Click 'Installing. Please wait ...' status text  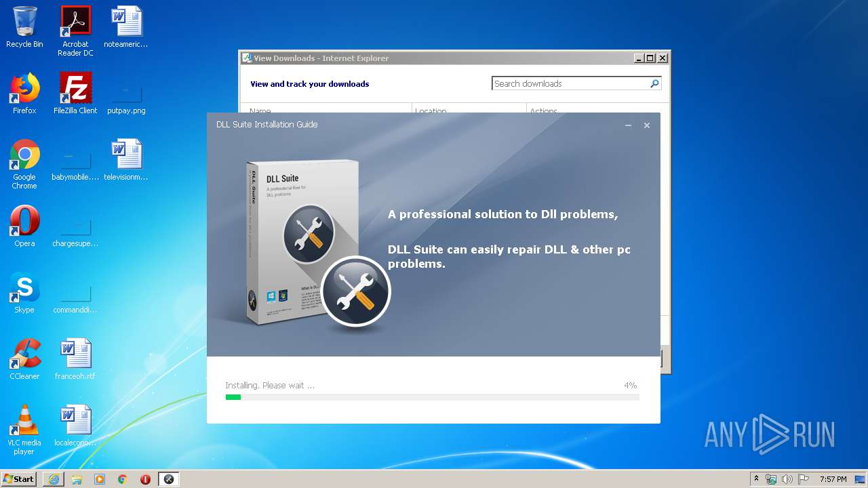click(270, 385)
